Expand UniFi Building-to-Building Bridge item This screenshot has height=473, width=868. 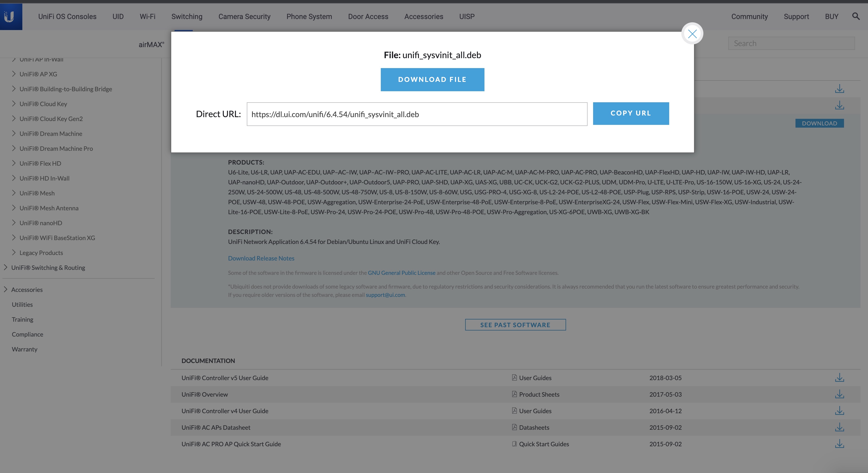(14, 88)
